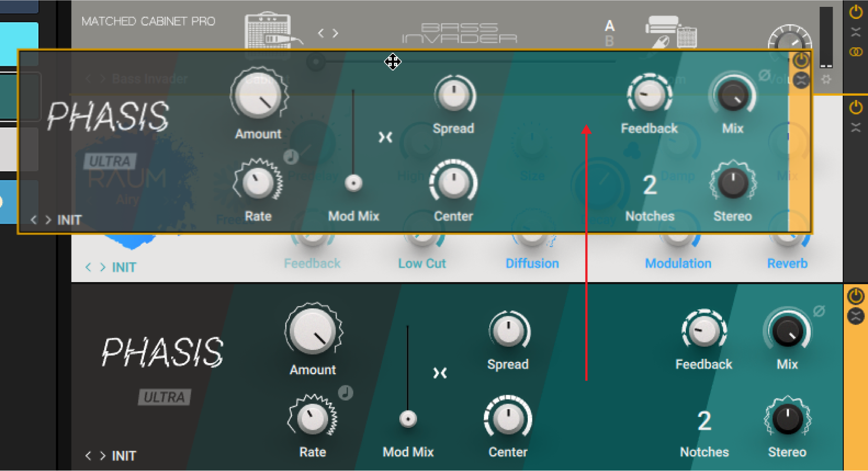The image size is (868, 471).
Task: Toggle the tempo sync note beside Rate in bottom Phasis
Action: pyautogui.click(x=346, y=393)
